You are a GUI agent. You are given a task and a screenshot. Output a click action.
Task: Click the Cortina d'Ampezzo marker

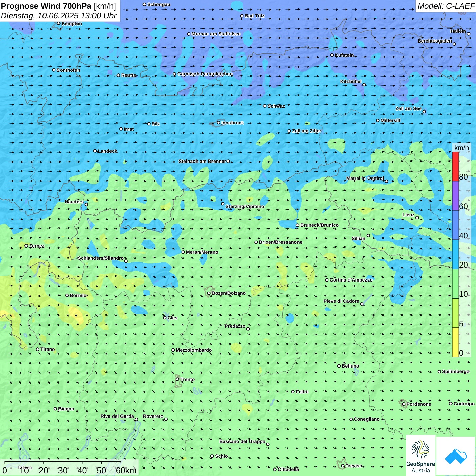coord(327,280)
